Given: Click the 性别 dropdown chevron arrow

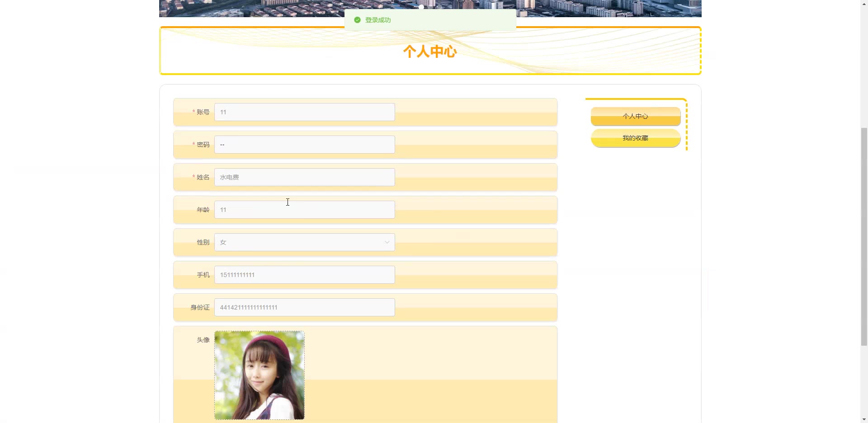Looking at the screenshot, I should tap(387, 242).
